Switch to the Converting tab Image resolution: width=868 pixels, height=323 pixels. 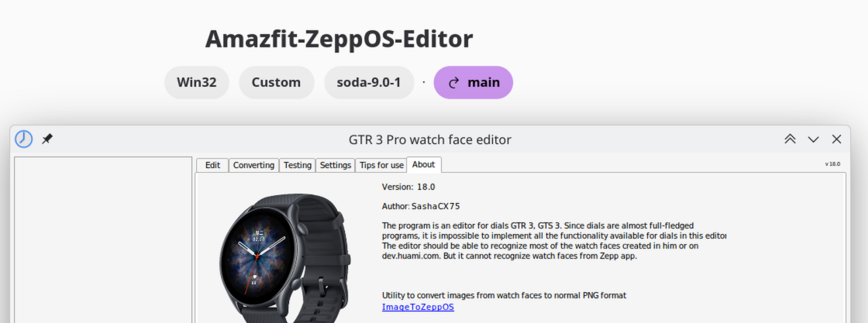(253, 165)
